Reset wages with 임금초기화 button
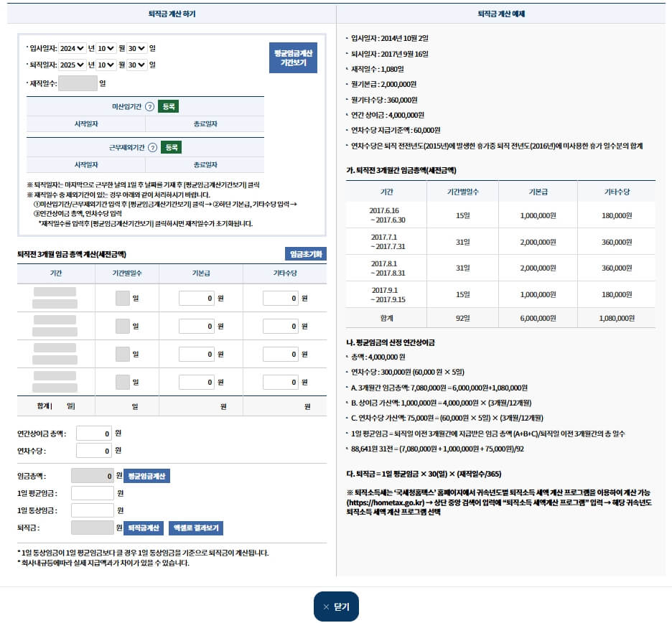The height and width of the screenshot is (623, 672). pyautogui.click(x=306, y=254)
